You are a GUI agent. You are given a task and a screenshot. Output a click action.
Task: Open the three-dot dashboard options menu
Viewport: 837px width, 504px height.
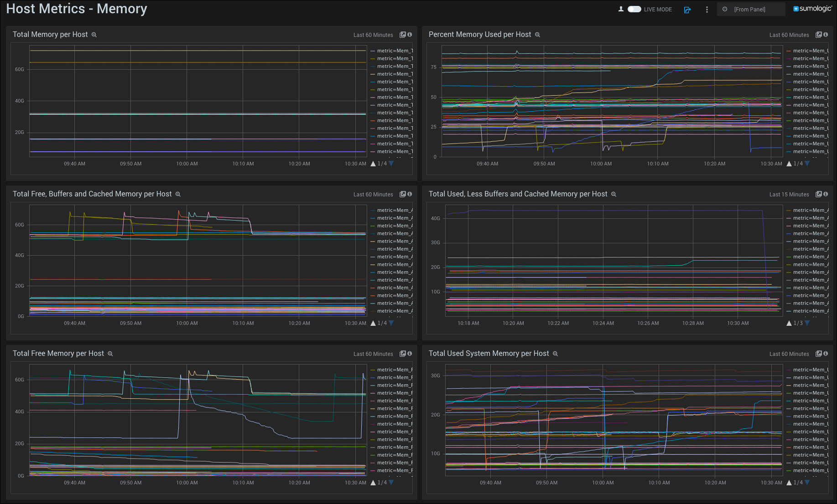coord(707,9)
